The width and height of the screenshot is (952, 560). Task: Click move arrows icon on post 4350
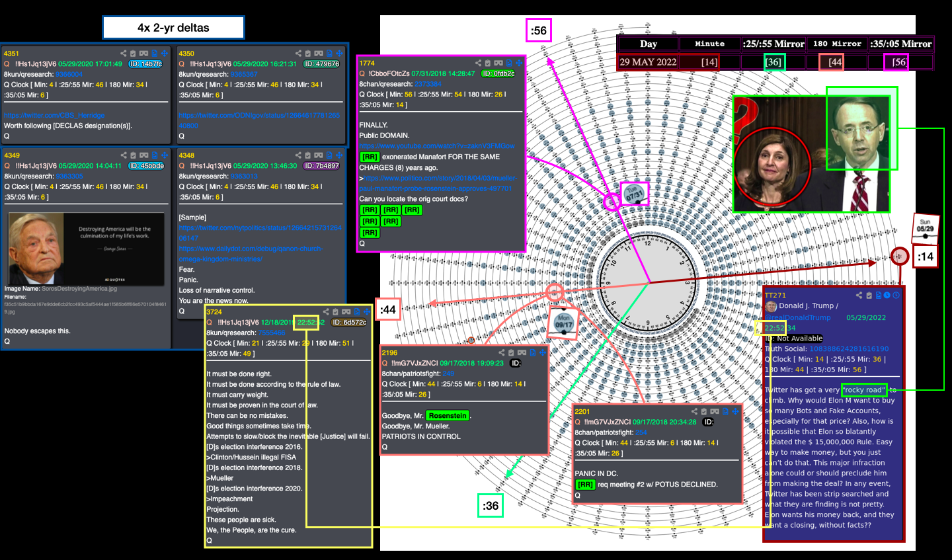340,54
